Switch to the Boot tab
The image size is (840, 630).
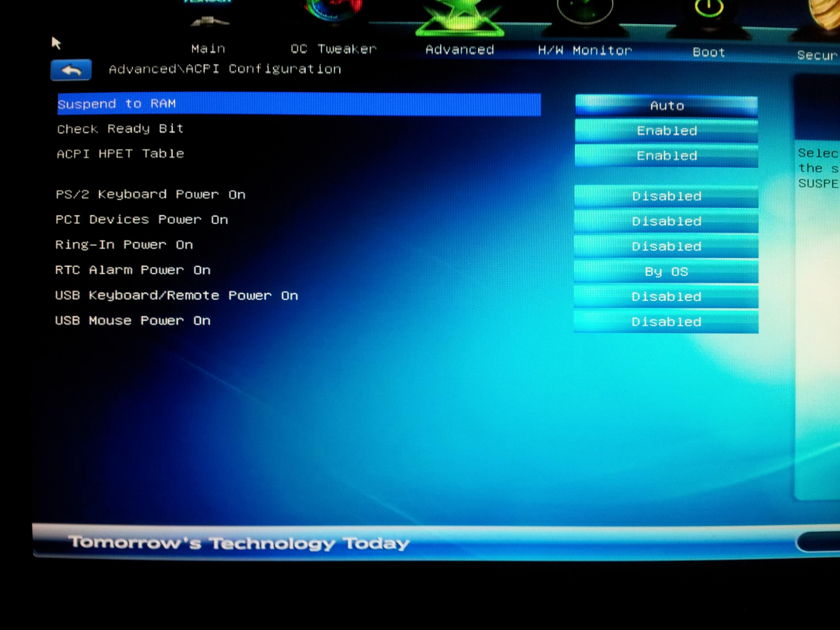point(709,52)
